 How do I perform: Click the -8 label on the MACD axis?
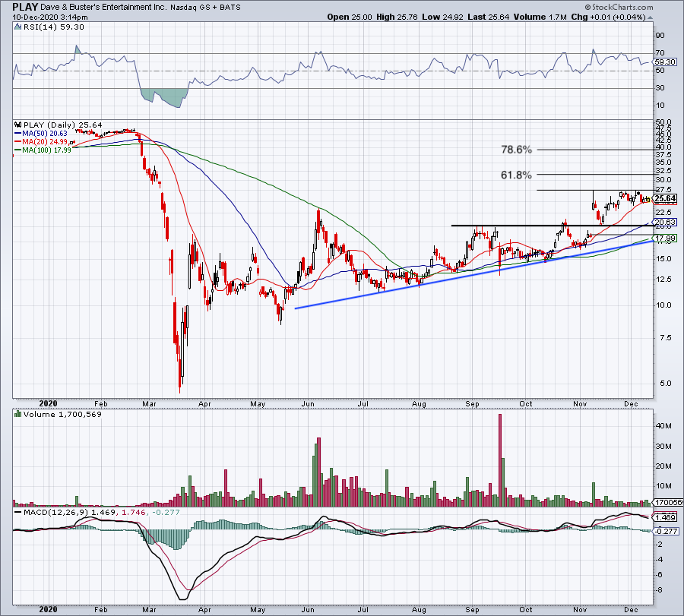coord(659,590)
